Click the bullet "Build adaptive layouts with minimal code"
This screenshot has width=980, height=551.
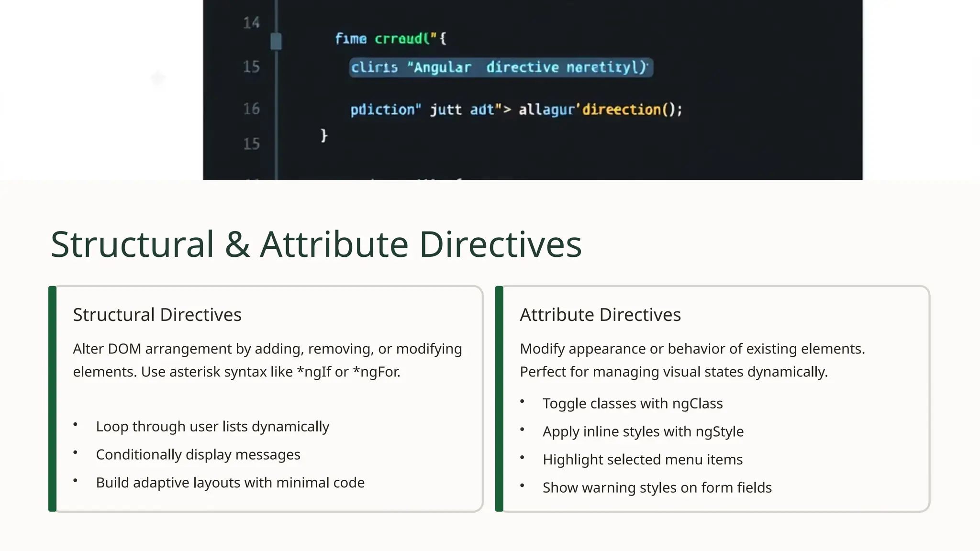[230, 483]
